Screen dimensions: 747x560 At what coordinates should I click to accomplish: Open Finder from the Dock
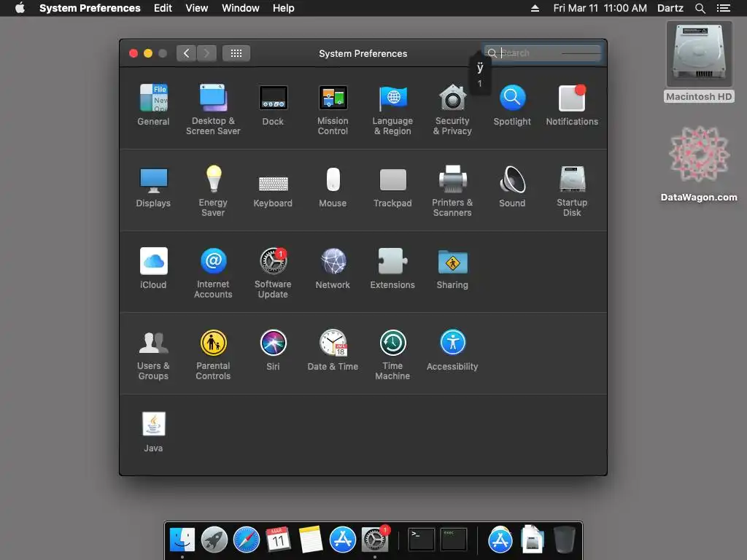coord(182,540)
